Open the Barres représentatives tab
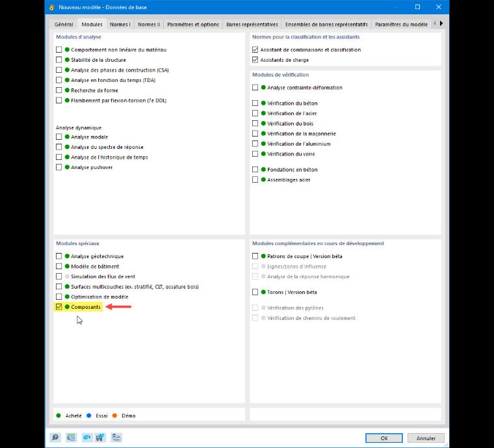This screenshot has width=494, height=448. pos(252,24)
